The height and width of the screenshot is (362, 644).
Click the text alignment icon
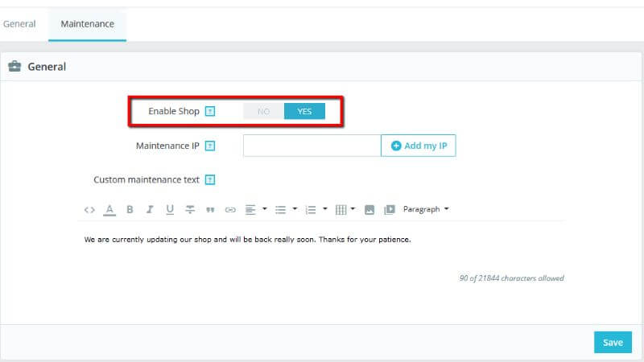click(x=250, y=210)
